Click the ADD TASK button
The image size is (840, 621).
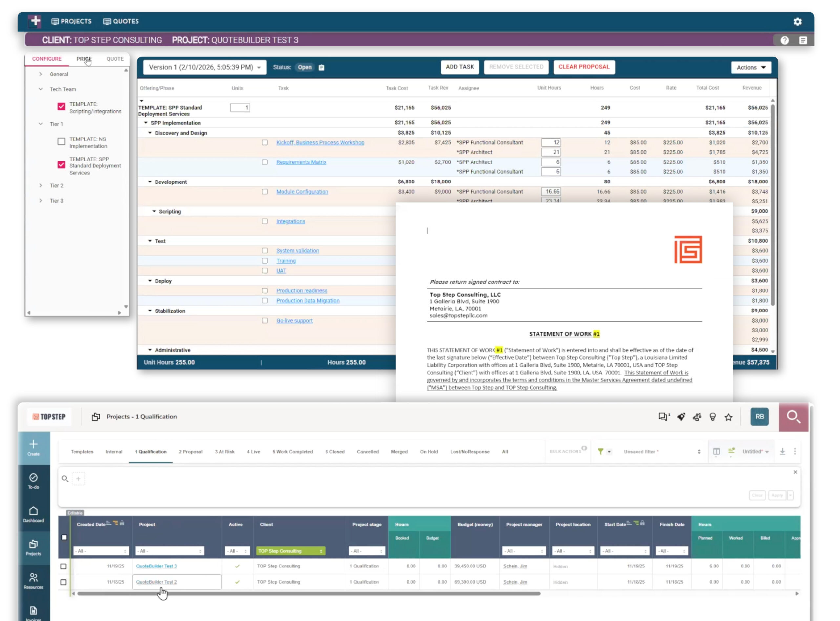(x=459, y=67)
